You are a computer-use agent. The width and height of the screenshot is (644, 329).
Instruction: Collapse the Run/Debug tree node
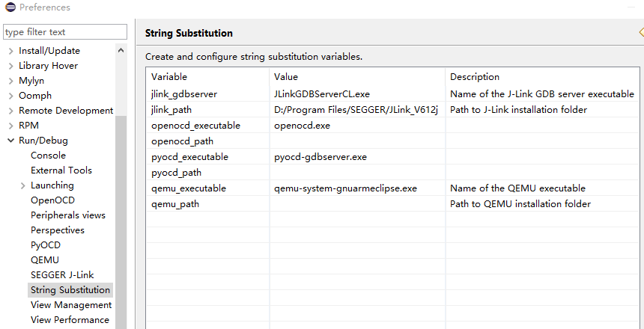(10, 141)
